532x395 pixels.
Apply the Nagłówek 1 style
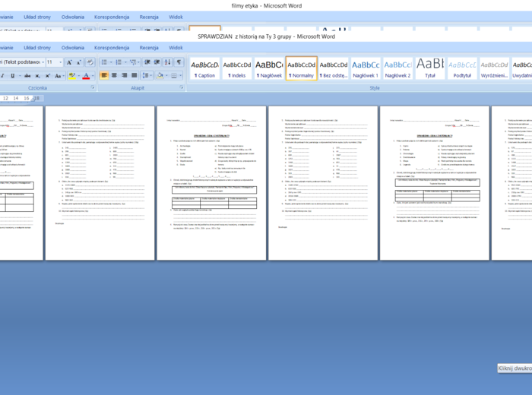(x=365, y=68)
